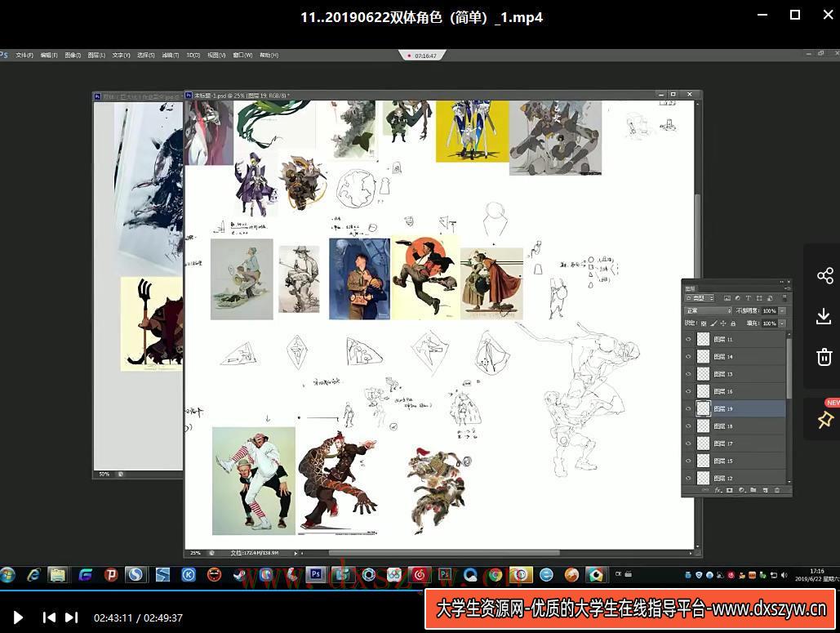The image size is (840, 633).
Task: Open the 图像(I) menu
Action: coord(73,56)
